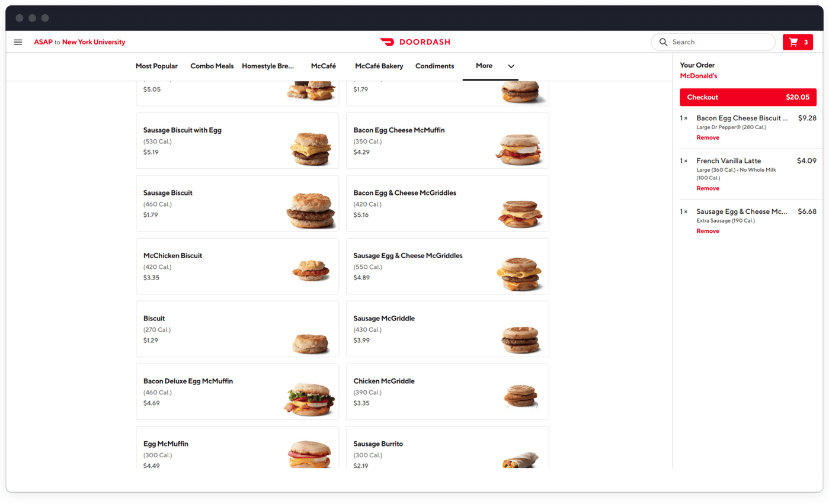Click Sausage Egg & Cheese Mc... order item
Screen dimensions: 829x504
[x=742, y=211]
